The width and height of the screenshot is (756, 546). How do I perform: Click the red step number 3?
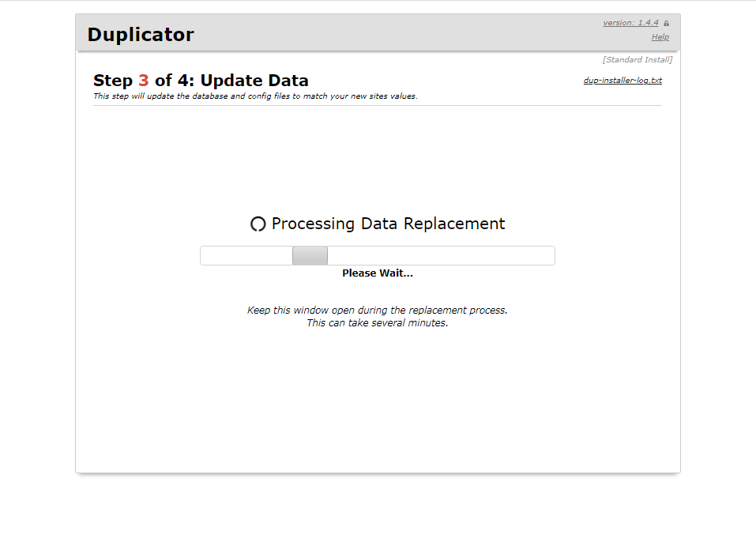[x=143, y=81]
